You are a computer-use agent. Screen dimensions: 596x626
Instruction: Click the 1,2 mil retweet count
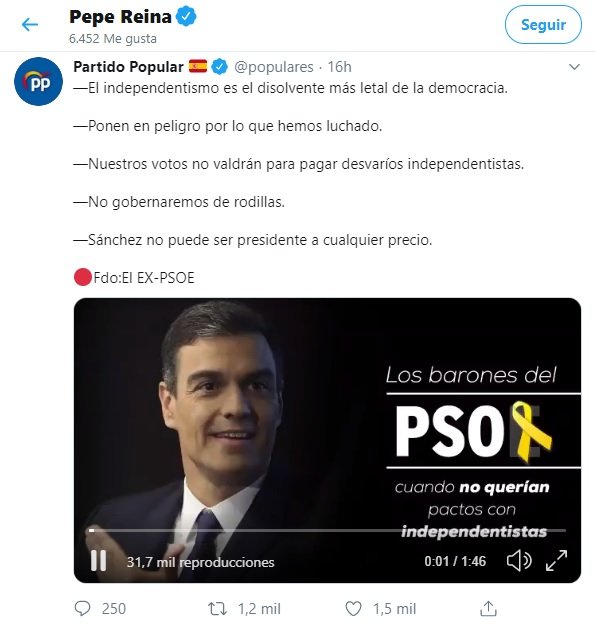pyautogui.click(x=259, y=609)
